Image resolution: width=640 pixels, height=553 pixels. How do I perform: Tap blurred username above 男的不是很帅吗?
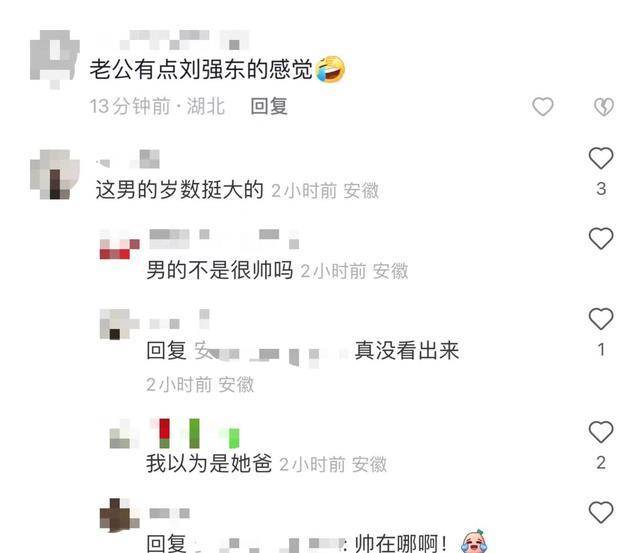tap(224, 239)
